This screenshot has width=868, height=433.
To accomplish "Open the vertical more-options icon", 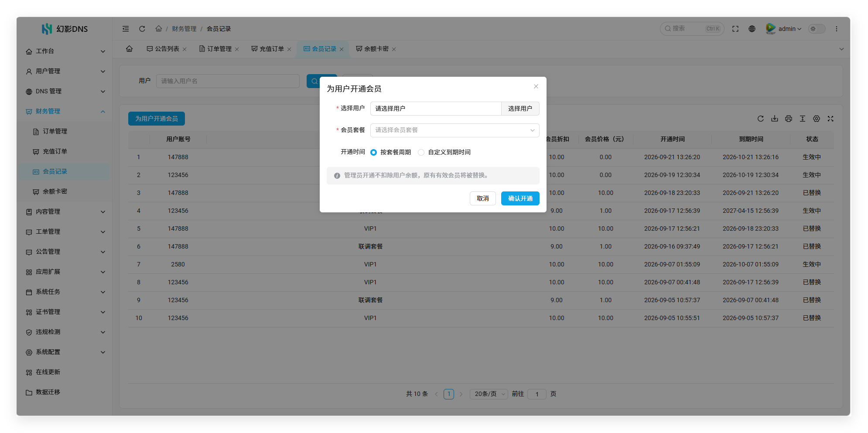I will pos(837,29).
